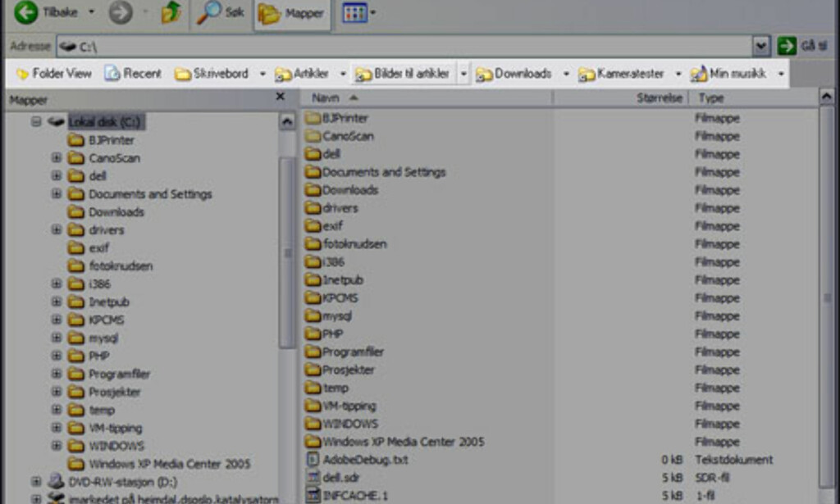The width and height of the screenshot is (840, 504).
Task: Open the Artikler dropdown arrow
Action: coord(343,73)
